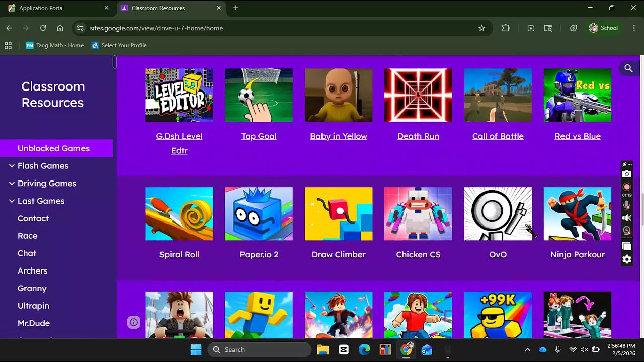
Task: Open the G.Dsh Level Edtr link
Action: [x=179, y=143]
